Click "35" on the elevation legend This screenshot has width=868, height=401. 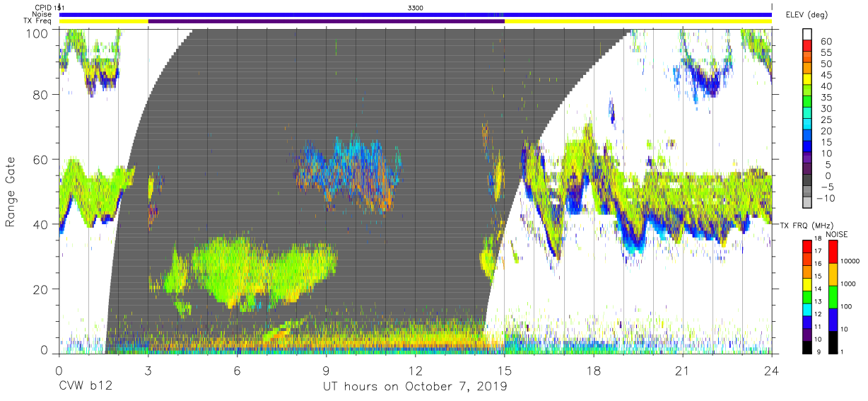[x=826, y=98]
